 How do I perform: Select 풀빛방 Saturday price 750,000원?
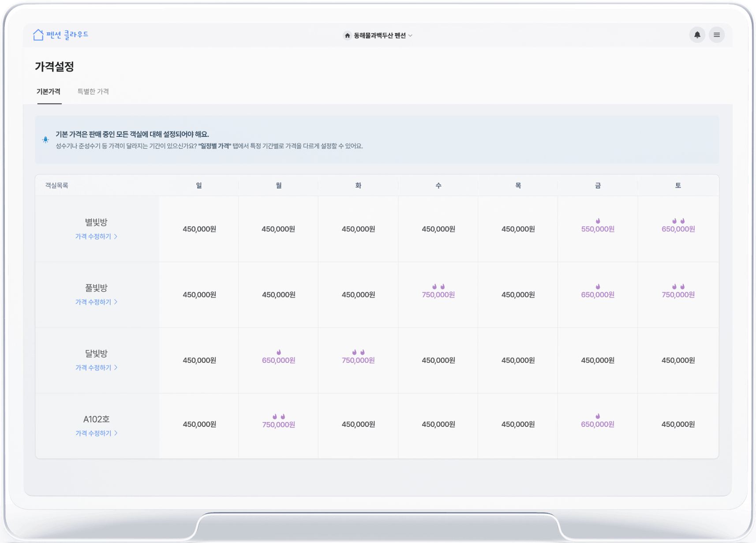click(678, 295)
